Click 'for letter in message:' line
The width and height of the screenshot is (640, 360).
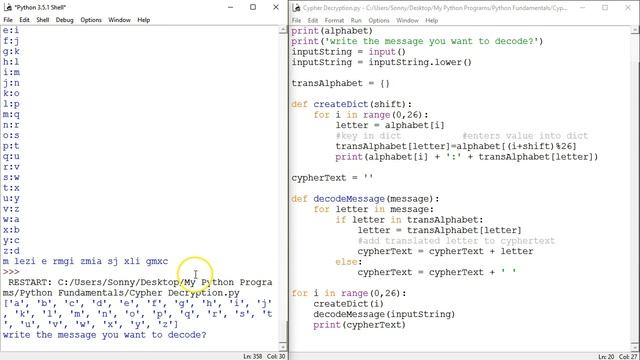pyautogui.click(x=373, y=209)
